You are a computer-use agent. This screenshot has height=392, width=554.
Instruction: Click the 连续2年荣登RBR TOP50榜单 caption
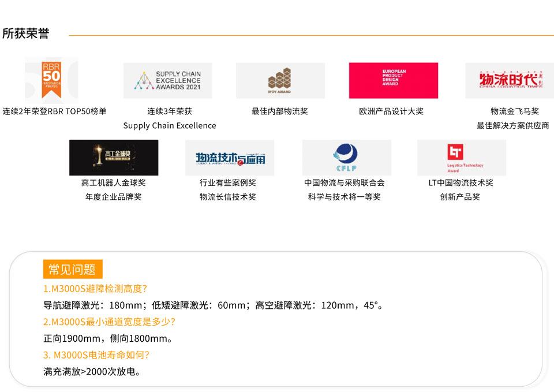[54, 111]
